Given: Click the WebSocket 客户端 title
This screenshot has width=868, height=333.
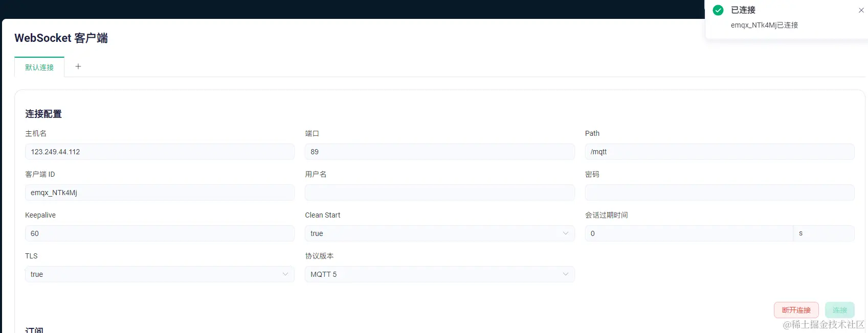Looking at the screenshot, I should 61,38.
